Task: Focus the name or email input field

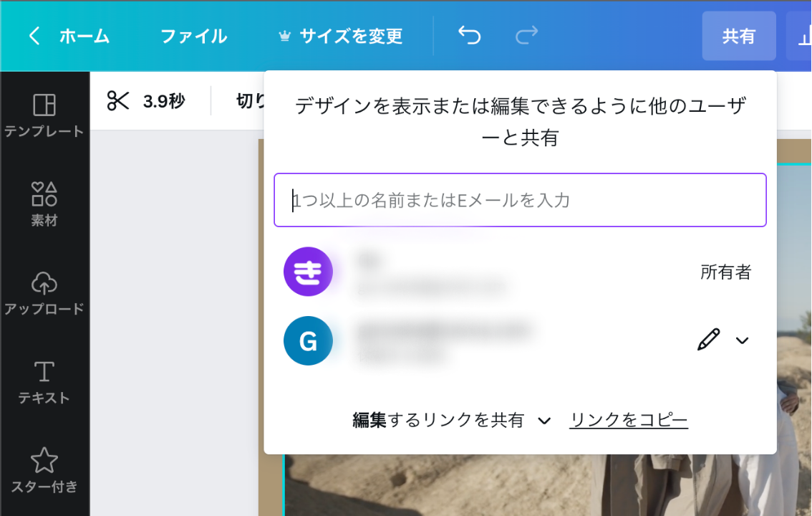Action: point(520,200)
